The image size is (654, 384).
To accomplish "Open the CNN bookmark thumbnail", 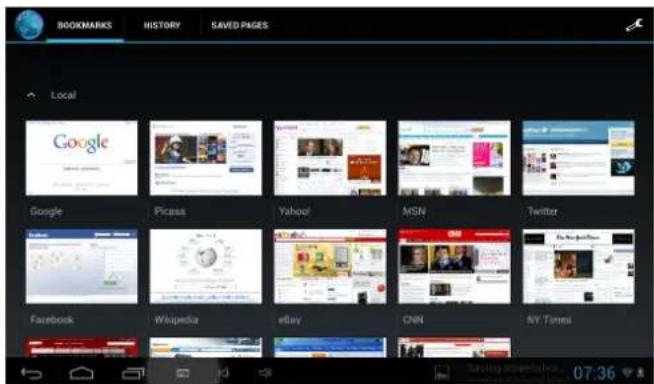I will tap(454, 266).
